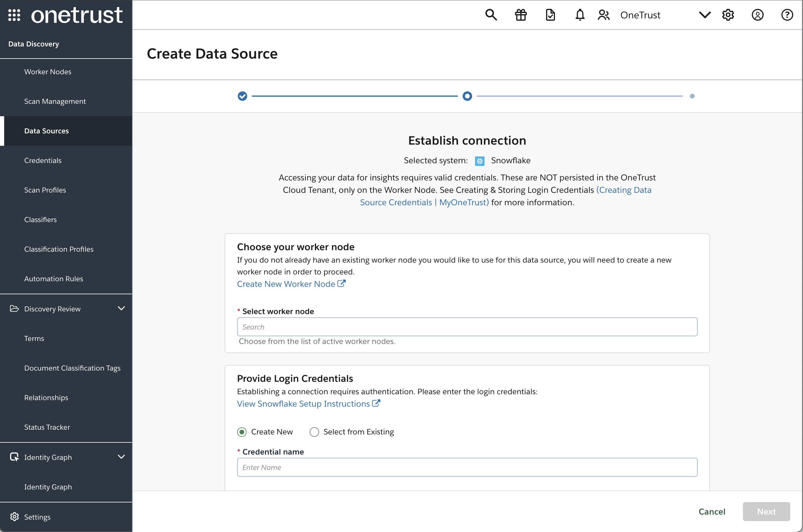Open Classification Profiles from the sidebar
The image size is (803, 532).
pos(59,249)
